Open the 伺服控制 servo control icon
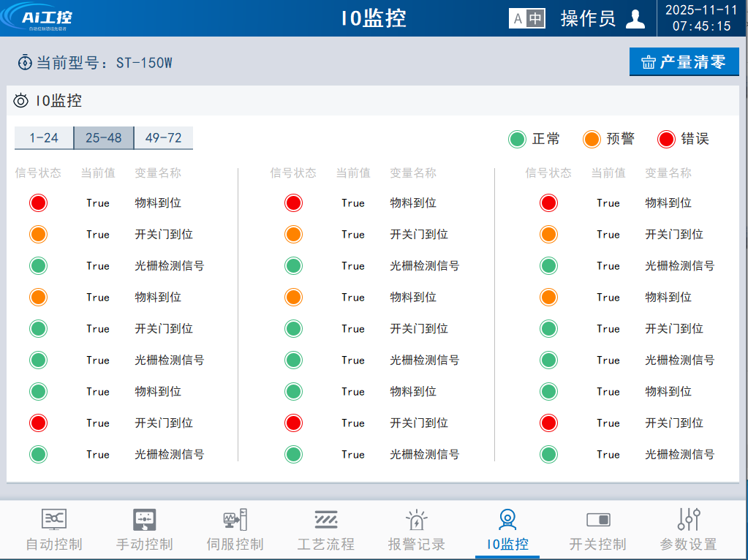 [235, 520]
